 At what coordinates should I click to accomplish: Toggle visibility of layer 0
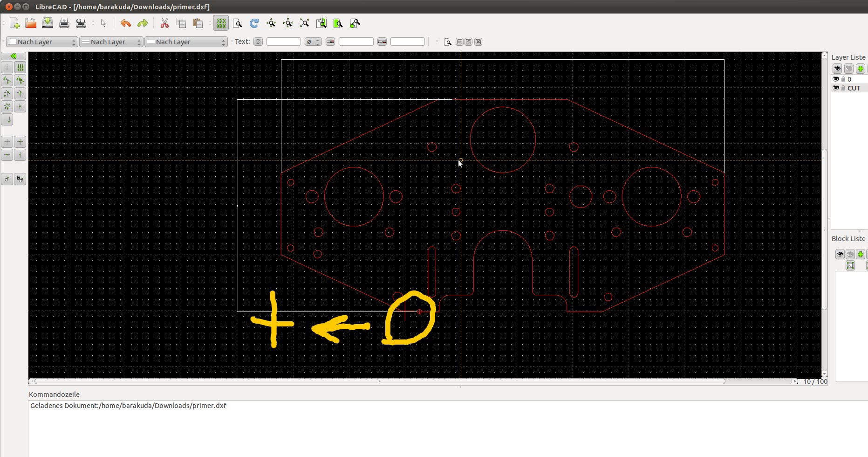point(836,79)
